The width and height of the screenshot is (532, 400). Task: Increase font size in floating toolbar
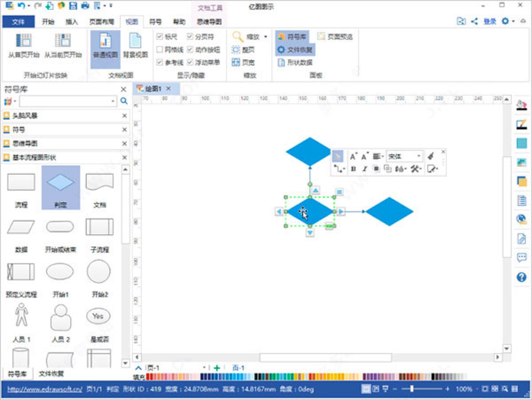point(353,156)
